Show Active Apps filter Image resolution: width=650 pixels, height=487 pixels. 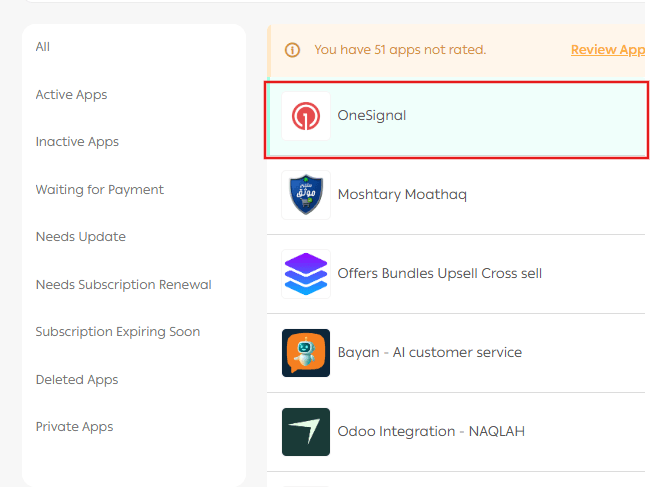pyautogui.click(x=71, y=95)
